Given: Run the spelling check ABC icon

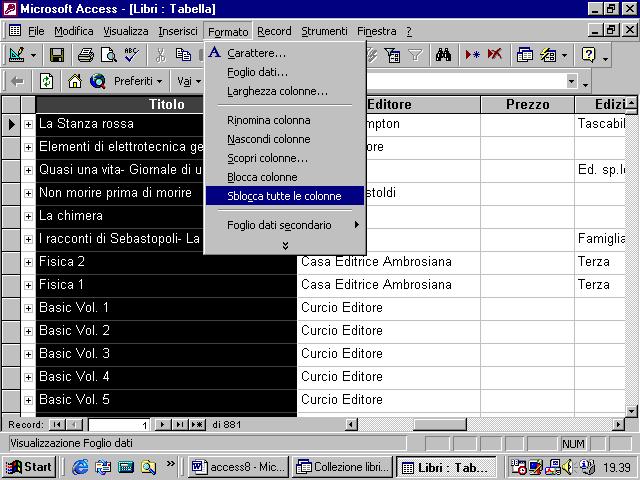Looking at the screenshot, I should 132,55.
